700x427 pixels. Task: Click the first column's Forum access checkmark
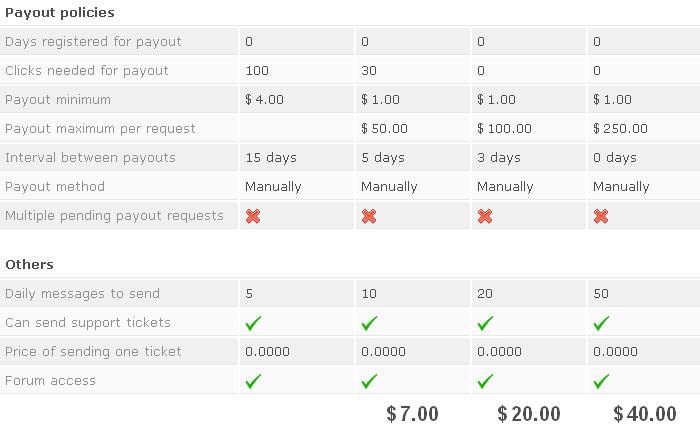[x=254, y=381]
